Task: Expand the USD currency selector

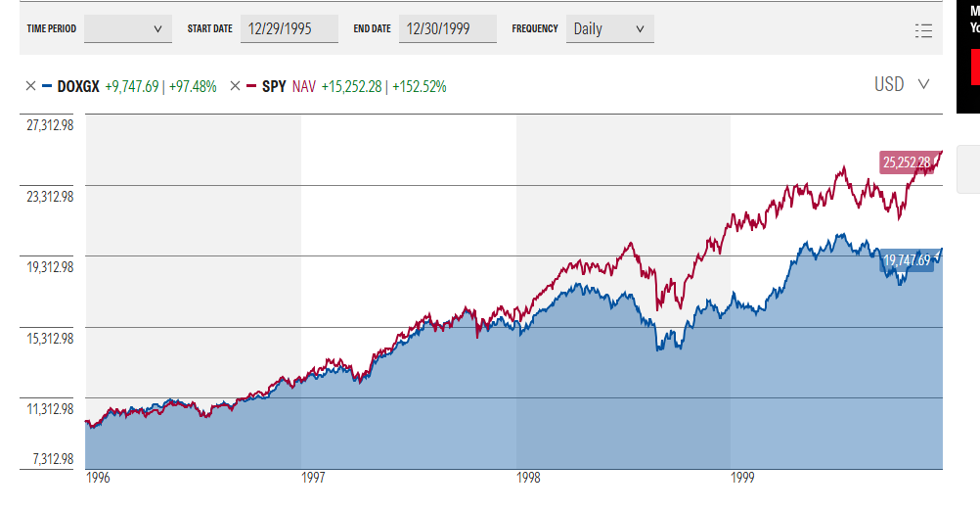Action: pyautogui.click(x=902, y=84)
